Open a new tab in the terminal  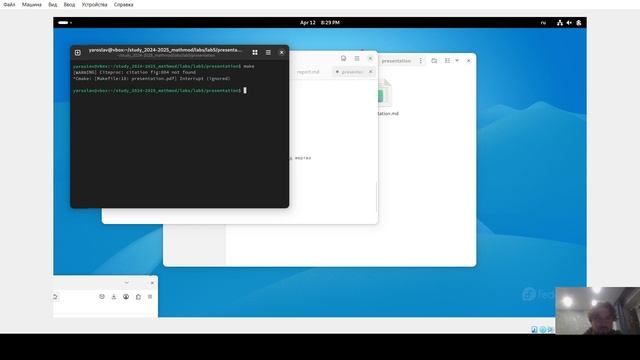[x=78, y=53]
